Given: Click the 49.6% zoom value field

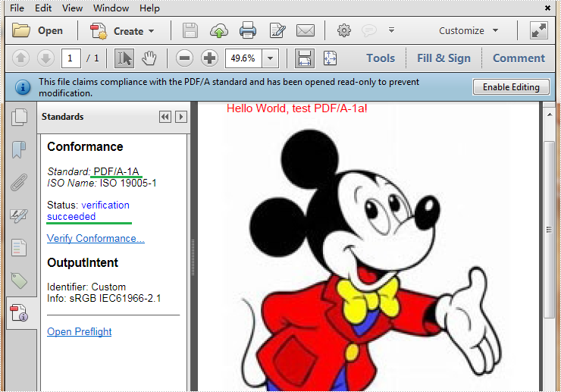Looking at the screenshot, I should pyautogui.click(x=243, y=58).
